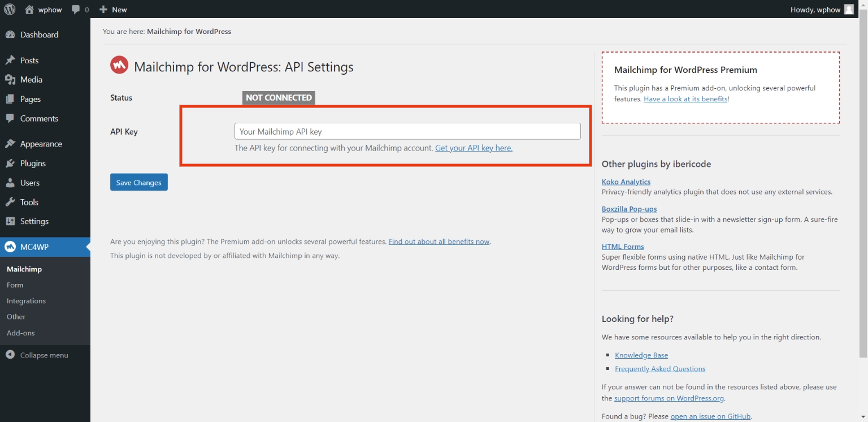Click the Collapse menu arrow icon

click(x=10, y=355)
